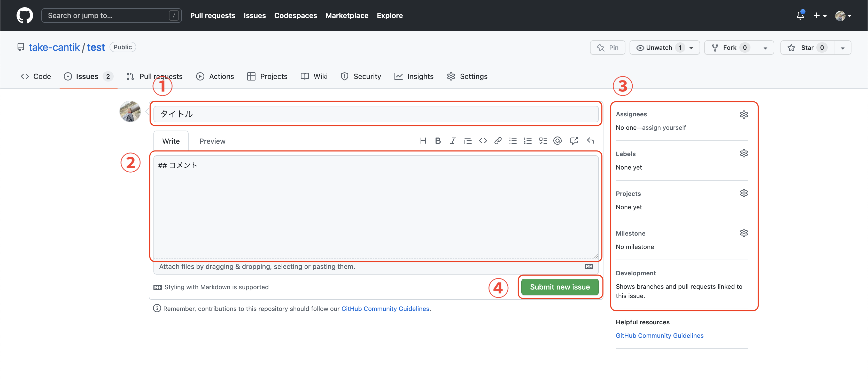The height and width of the screenshot is (385, 868).
Task: Submit the new issue
Action: tap(560, 287)
